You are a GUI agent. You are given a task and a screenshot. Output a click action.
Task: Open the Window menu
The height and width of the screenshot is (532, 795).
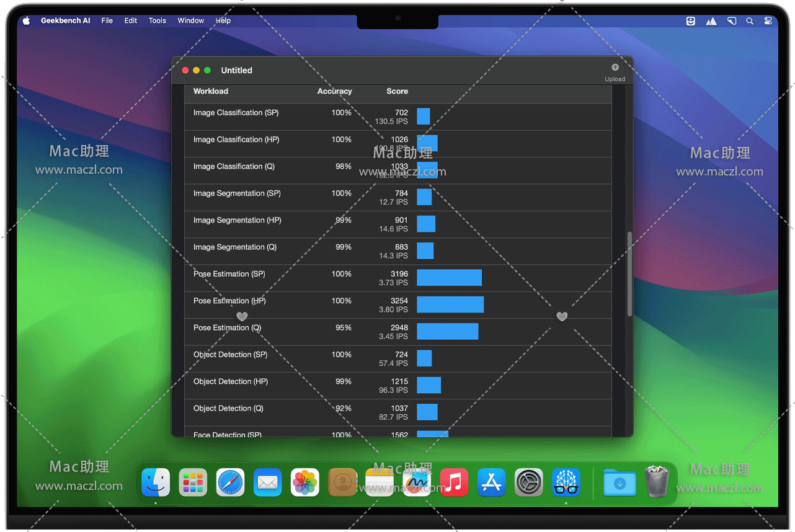click(191, 20)
